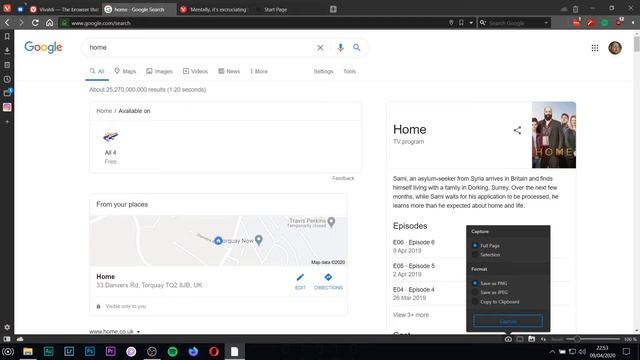Launch Spotify from the taskbar
The height and width of the screenshot is (360, 640).
(173, 351)
